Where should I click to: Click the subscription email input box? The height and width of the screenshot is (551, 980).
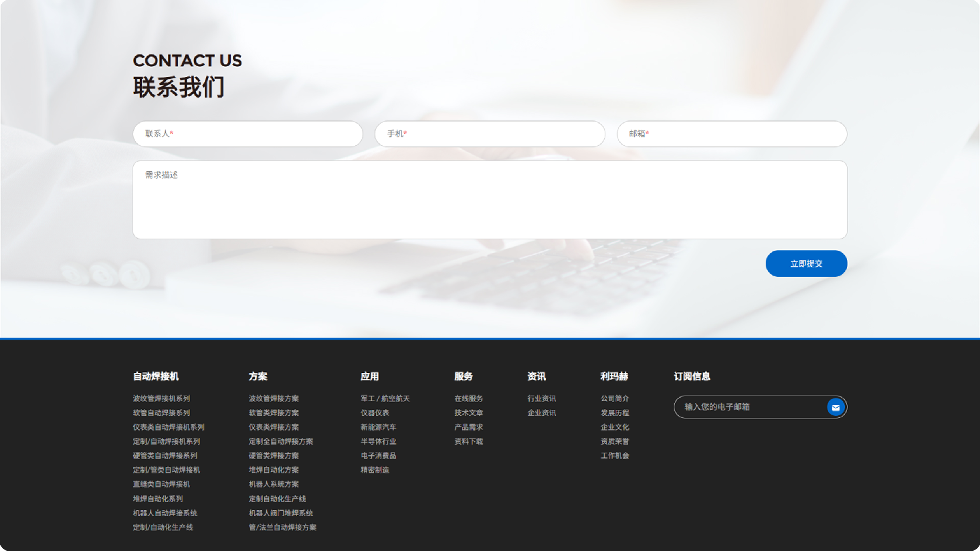point(747,407)
